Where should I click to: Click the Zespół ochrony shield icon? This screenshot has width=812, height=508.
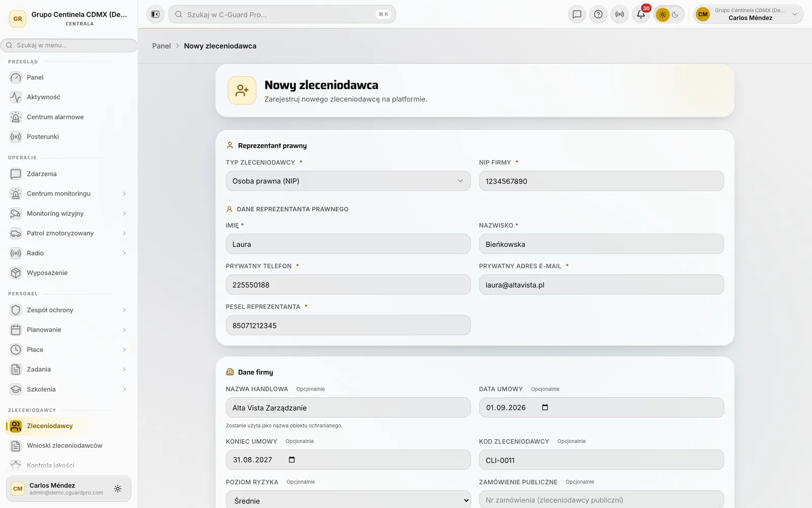[x=16, y=310]
